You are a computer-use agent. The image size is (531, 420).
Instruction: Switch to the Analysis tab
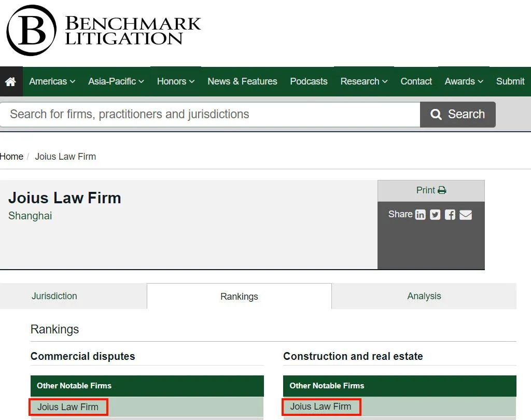click(424, 296)
